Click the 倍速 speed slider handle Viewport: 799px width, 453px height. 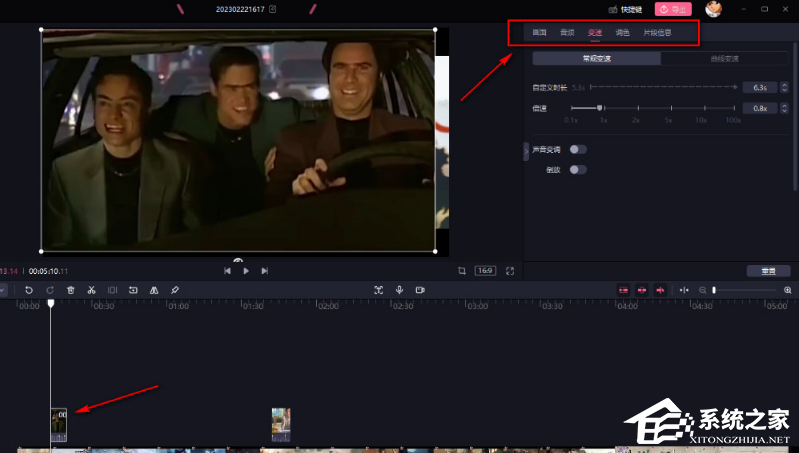click(600, 108)
